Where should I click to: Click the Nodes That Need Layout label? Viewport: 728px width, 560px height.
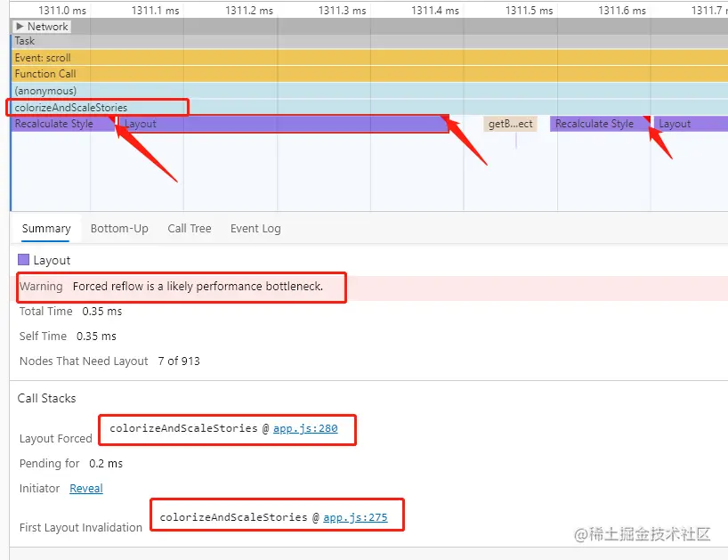(84, 361)
